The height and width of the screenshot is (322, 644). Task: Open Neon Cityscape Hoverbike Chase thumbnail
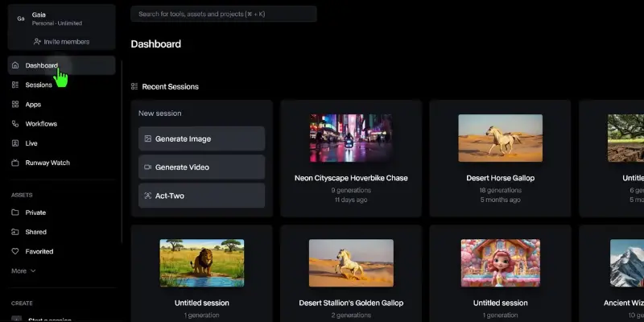coord(351,138)
